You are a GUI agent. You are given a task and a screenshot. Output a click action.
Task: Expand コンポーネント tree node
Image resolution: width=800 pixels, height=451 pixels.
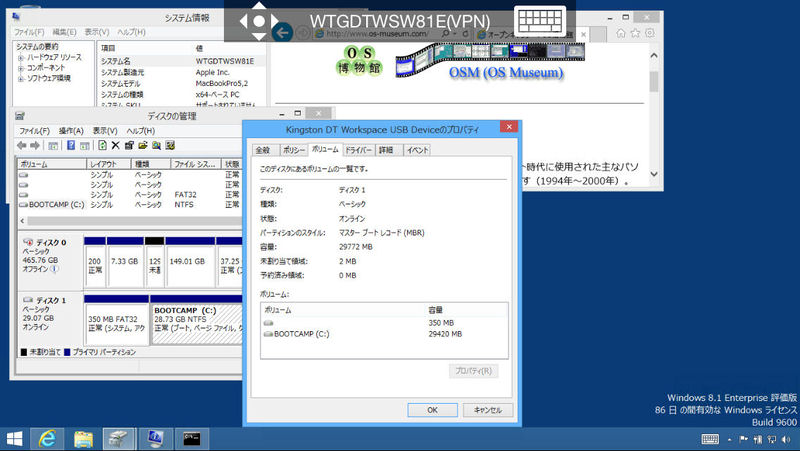tap(21, 68)
